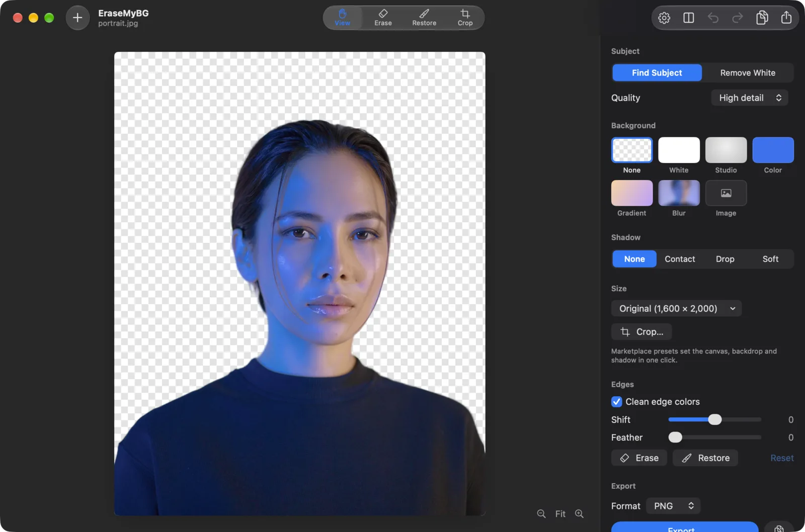Image resolution: width=805 pixels, height=532 pixels.
Task: Set shadow to Contact
Action: tap(680, 259)
